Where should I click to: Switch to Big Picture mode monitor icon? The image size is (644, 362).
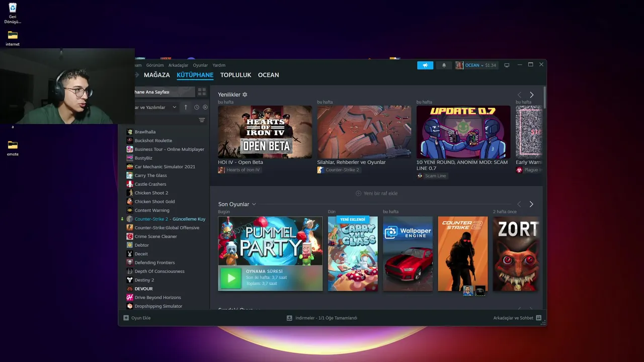coord(507,65)
